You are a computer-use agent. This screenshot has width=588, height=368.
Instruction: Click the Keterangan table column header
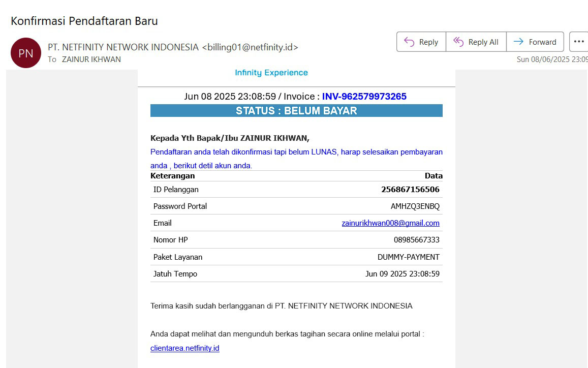173,176
